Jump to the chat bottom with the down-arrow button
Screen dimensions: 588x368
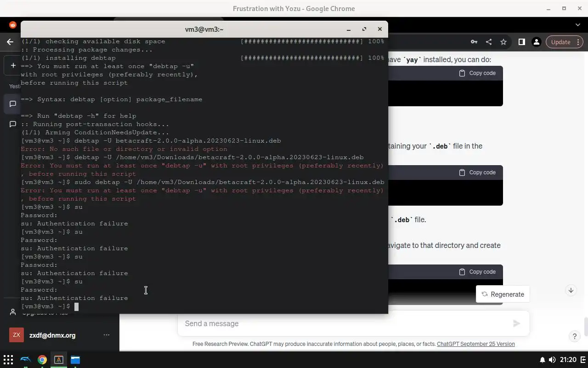(x=571, y=290)
